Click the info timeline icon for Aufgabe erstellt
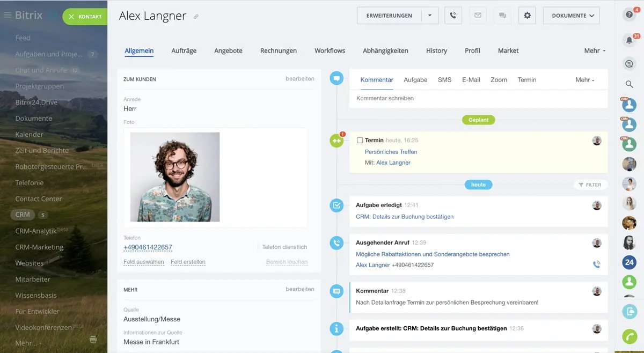The image size is (644, 353). tap(336, 329)
